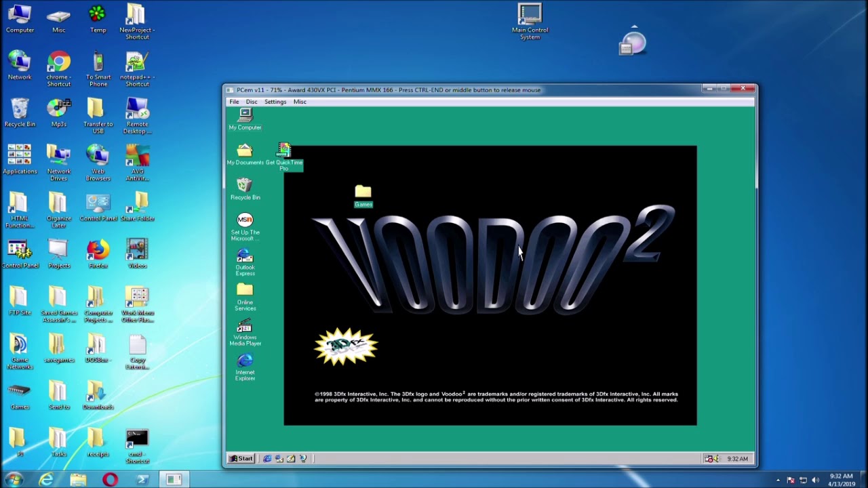
Task: Open Internet Explorer from host taskbar
Action: pyautogui.click(x=46, y=480)
